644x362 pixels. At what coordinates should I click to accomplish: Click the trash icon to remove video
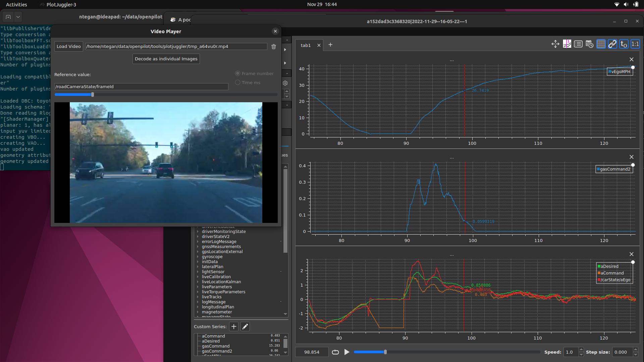[x=274, y=47]
